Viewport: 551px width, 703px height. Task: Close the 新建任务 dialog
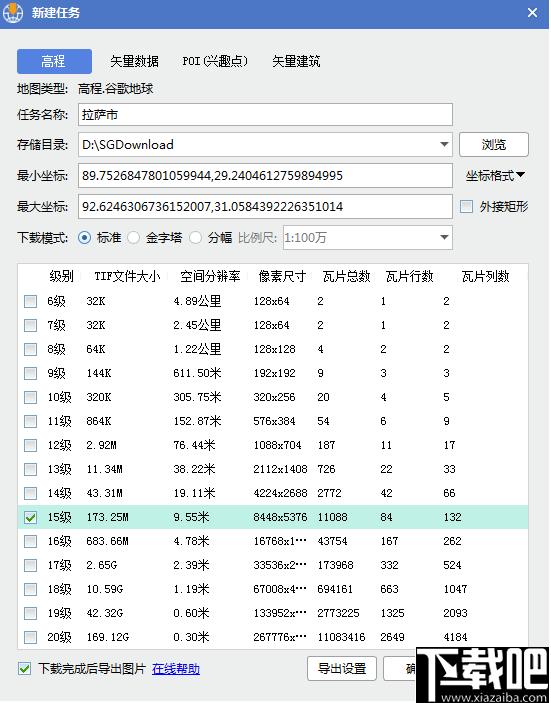click(x=532, y=13)
